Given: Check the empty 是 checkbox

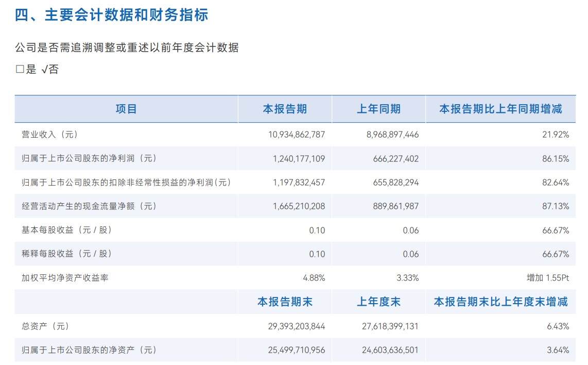Looking at the screenshot, I should click(x=20, y=70).
